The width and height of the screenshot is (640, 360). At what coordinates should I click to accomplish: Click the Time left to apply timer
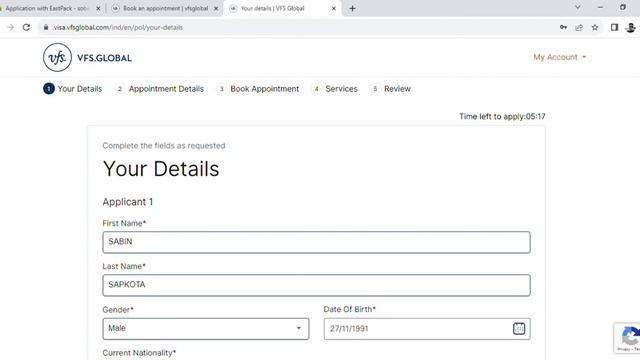tap(502, 116)
